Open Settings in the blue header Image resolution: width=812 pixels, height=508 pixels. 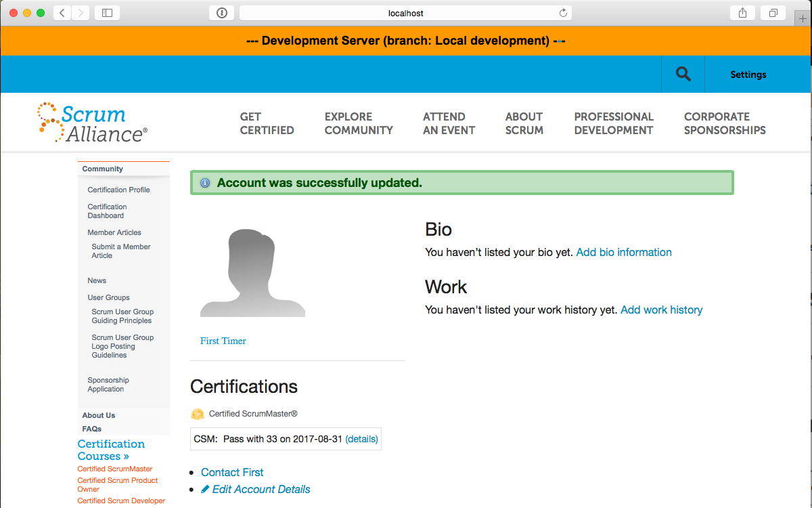[748, 75]
